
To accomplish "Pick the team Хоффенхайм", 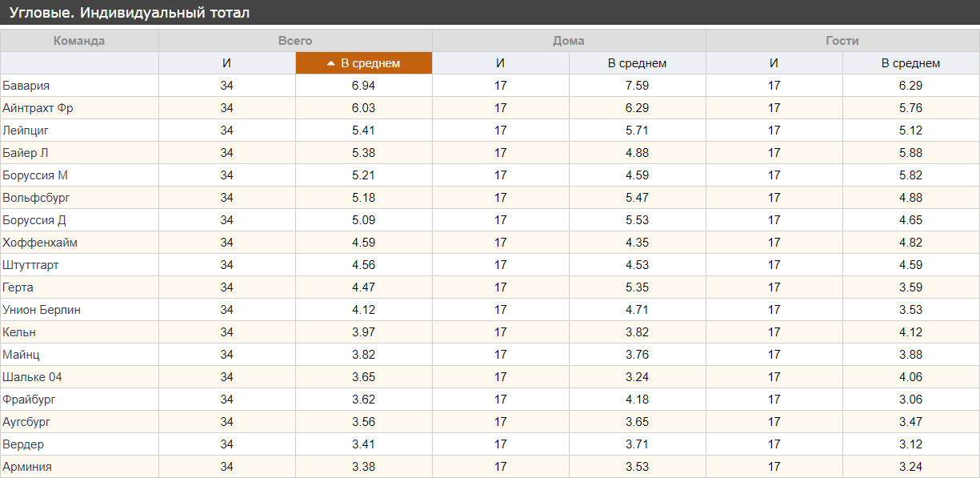I will (x=40, y=243).
